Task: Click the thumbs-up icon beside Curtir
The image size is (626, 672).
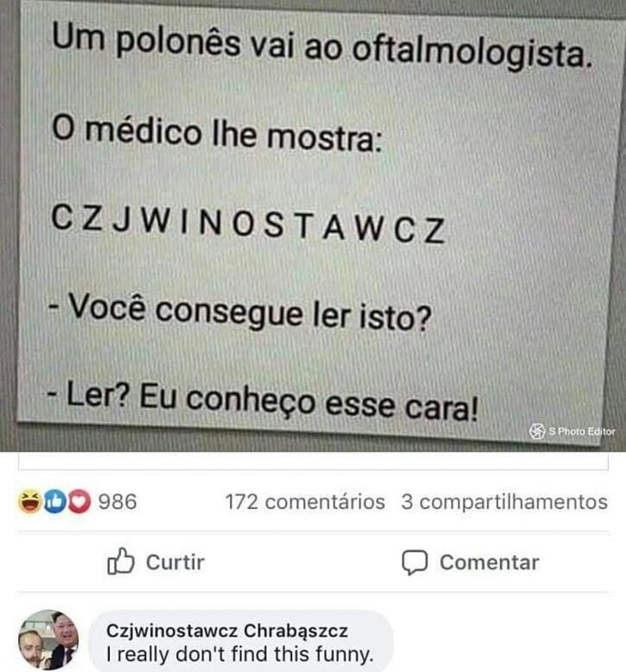Action: pyautogui.click(x=121, y=561)
